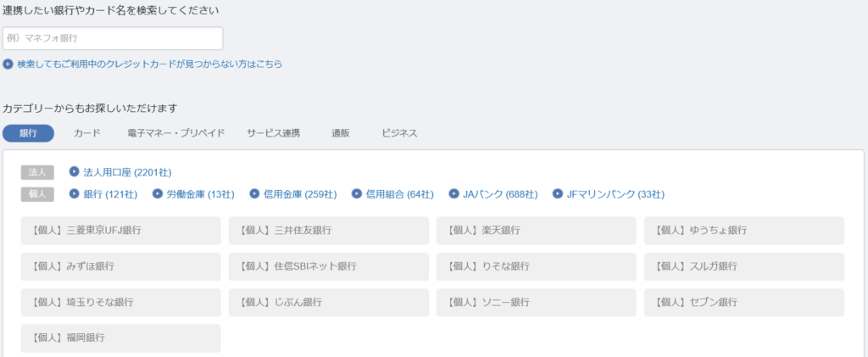The image size is (868, 357).
Task: Click arrow icon beside 労働金庫 (13社)
Action: point(157,193)
